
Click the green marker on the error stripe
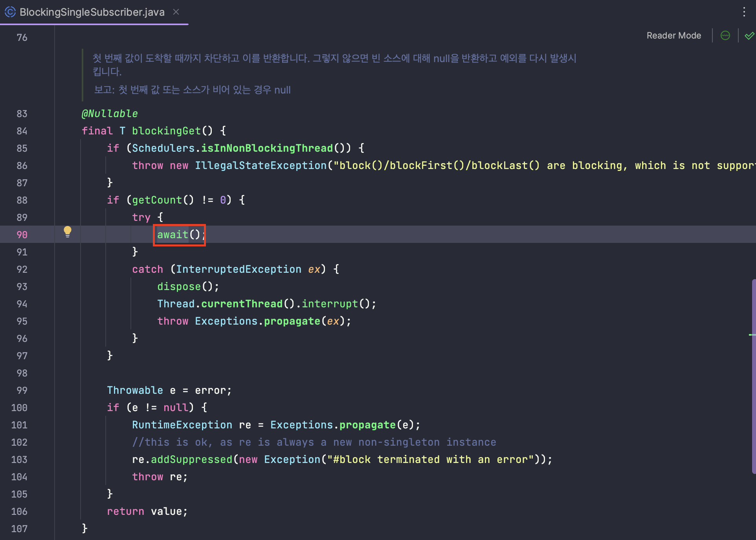tap(751, 335)
